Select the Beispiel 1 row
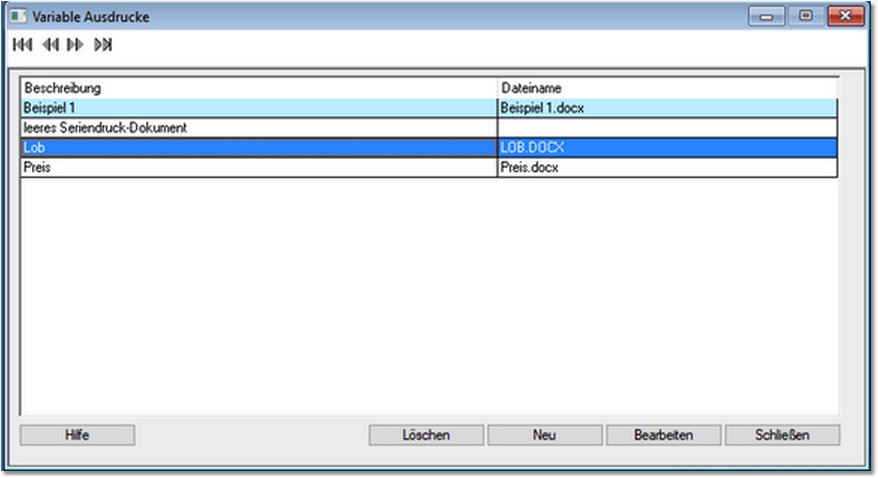 pyautogui.click(x=258, y=108)
